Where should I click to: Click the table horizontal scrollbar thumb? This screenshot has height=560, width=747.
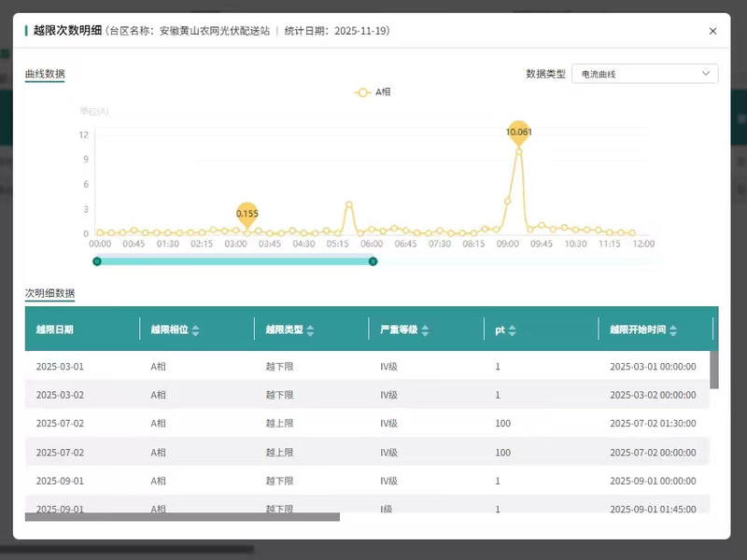[x=182, y=517]
